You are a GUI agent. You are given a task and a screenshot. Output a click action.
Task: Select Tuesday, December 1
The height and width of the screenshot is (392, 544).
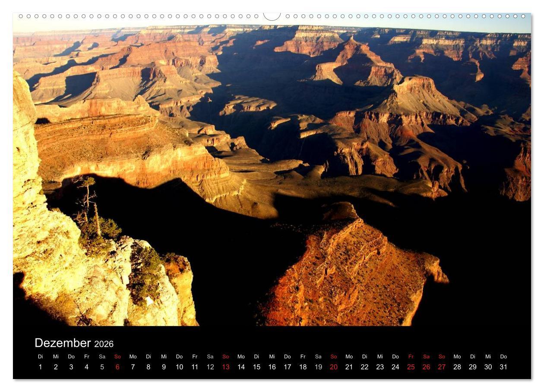point(41,367)
